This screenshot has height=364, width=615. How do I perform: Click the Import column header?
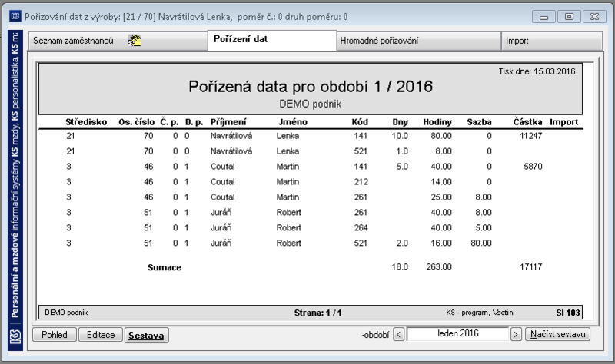[x=564, y=122]
